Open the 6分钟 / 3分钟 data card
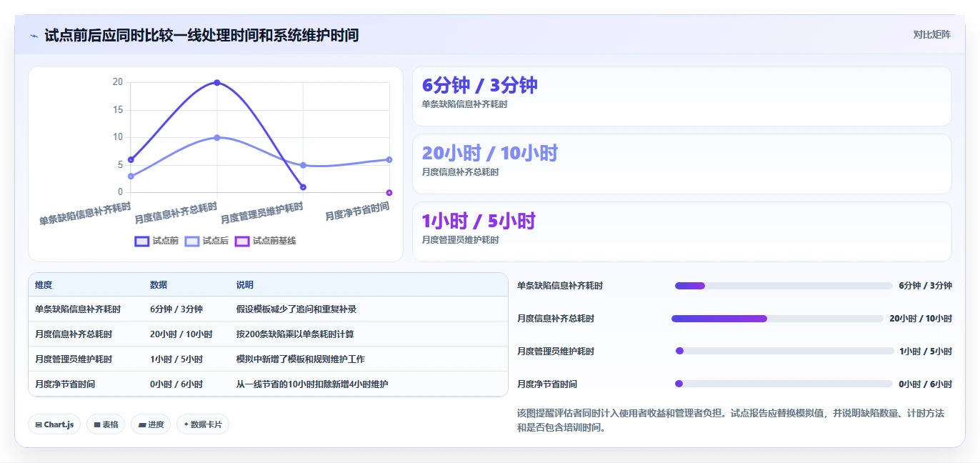 pos(682,96)
